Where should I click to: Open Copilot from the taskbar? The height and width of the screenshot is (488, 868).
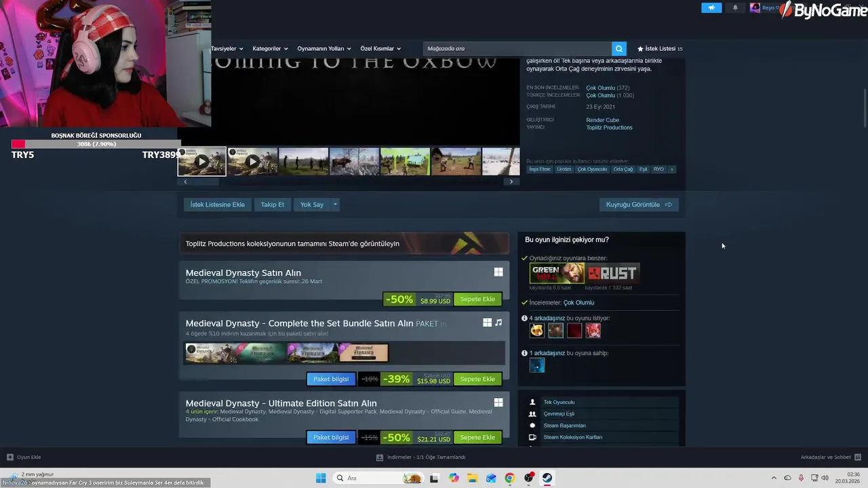coord(454,478)
